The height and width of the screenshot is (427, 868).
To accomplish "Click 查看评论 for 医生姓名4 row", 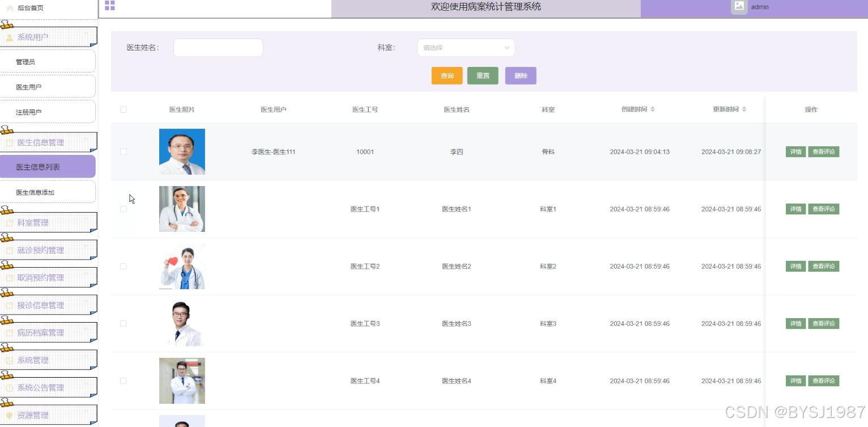I will (x=823, y=381).
